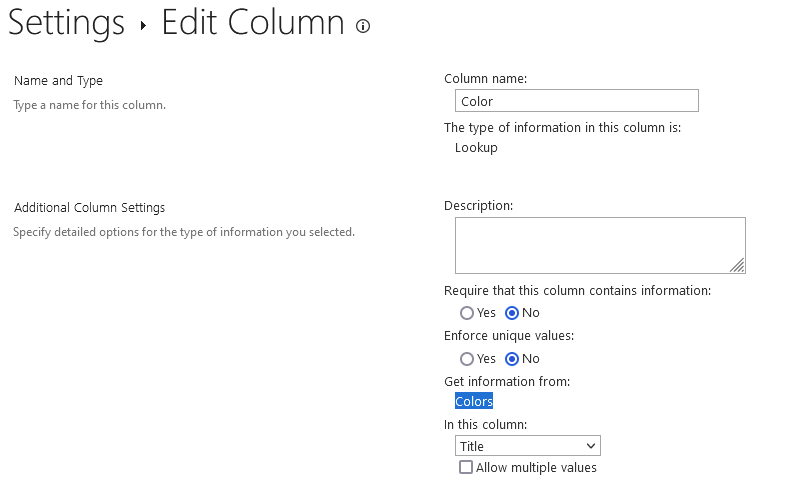Grab the Description box resize handle

pos(737,265)
